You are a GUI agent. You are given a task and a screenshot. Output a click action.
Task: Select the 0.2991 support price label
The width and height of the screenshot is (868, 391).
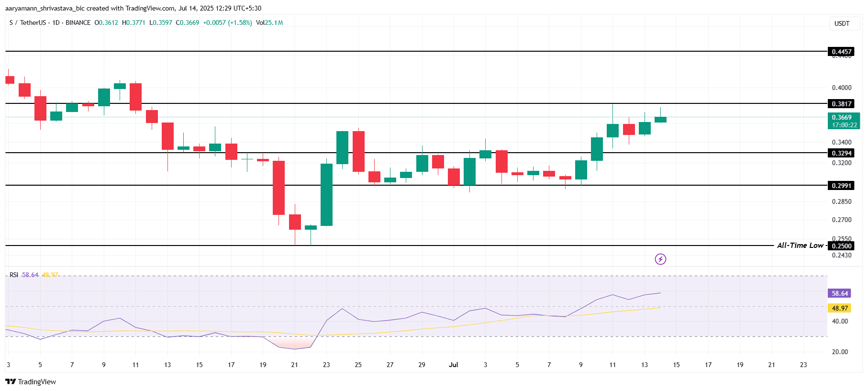point(841,186)
